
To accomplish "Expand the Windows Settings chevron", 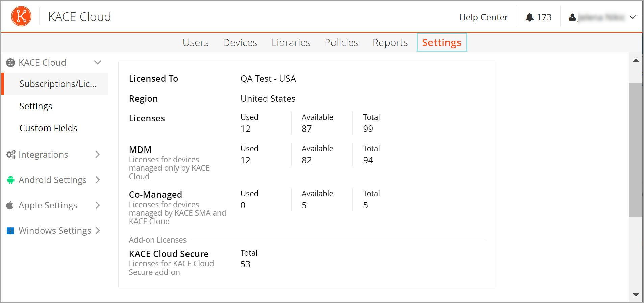I will coord(98,231).
